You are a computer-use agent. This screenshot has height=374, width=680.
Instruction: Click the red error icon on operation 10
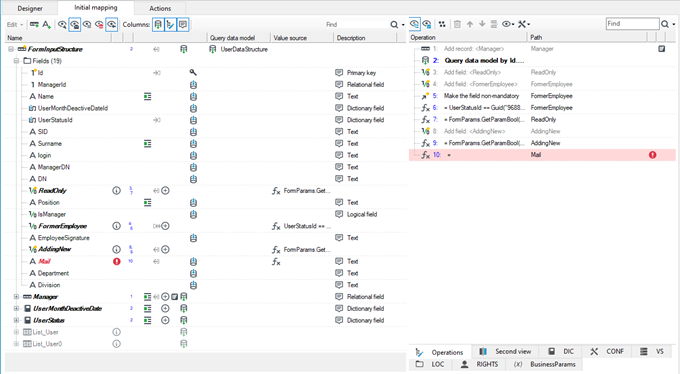(x=652, y=155)
